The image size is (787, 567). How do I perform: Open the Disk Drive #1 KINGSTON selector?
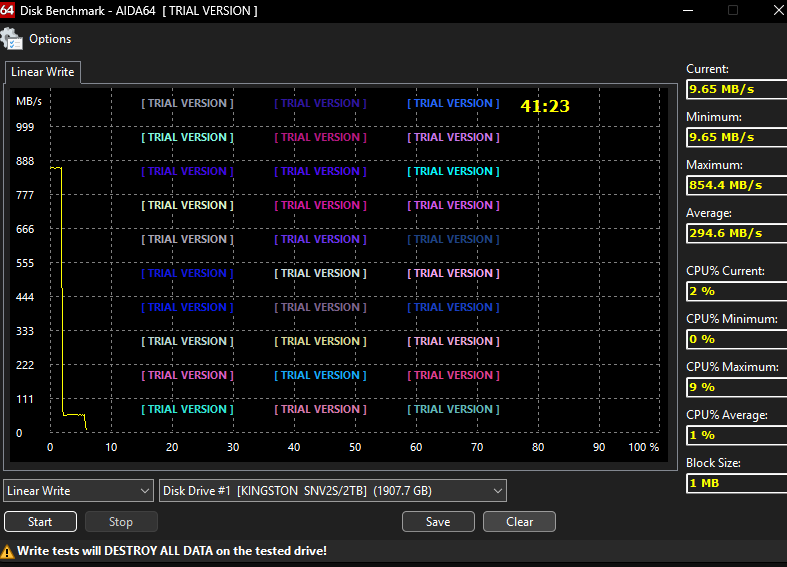click(332, 491)
